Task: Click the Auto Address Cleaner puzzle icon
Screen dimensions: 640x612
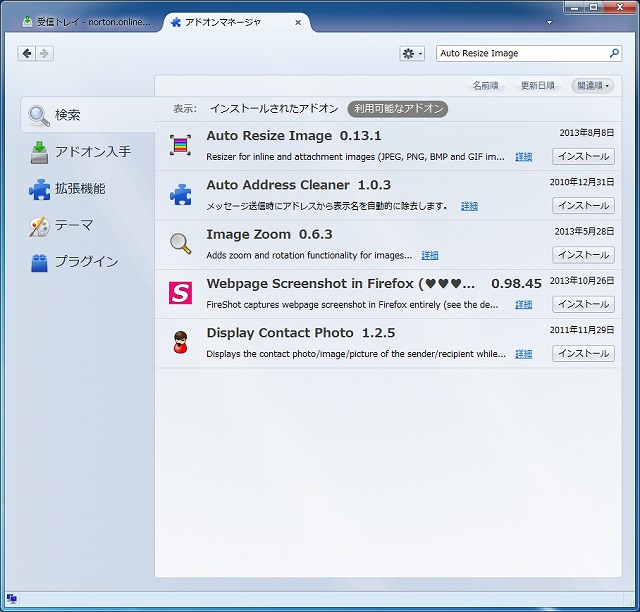Action: point(180,194)
